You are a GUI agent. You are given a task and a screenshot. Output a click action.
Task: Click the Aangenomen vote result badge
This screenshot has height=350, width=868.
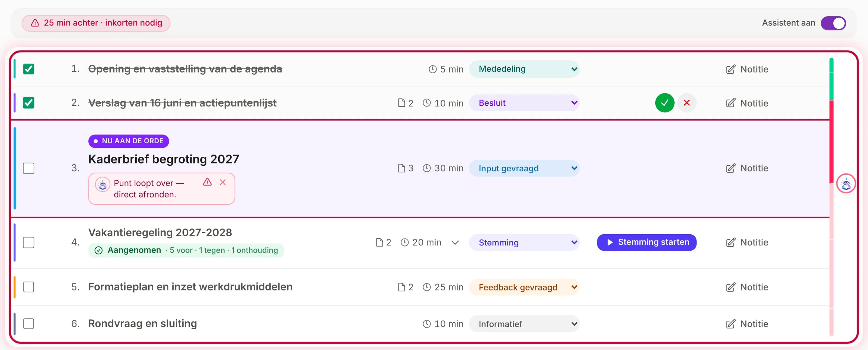click(x=186, y=250)
